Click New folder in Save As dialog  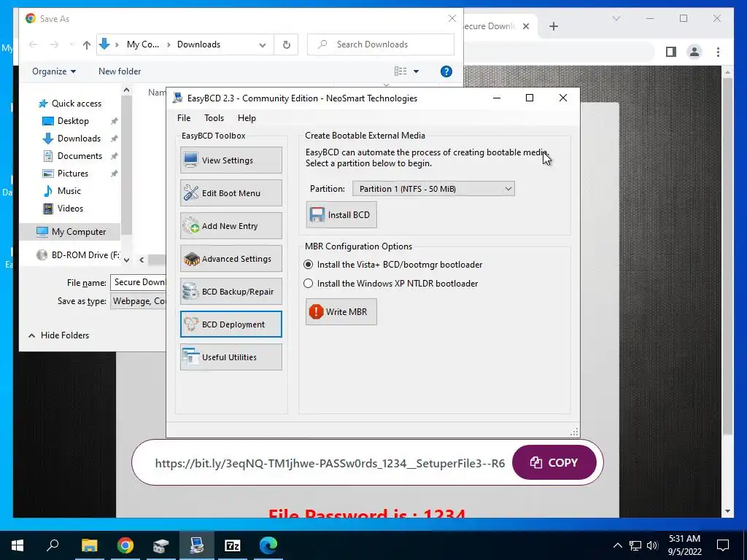[120, 71]
